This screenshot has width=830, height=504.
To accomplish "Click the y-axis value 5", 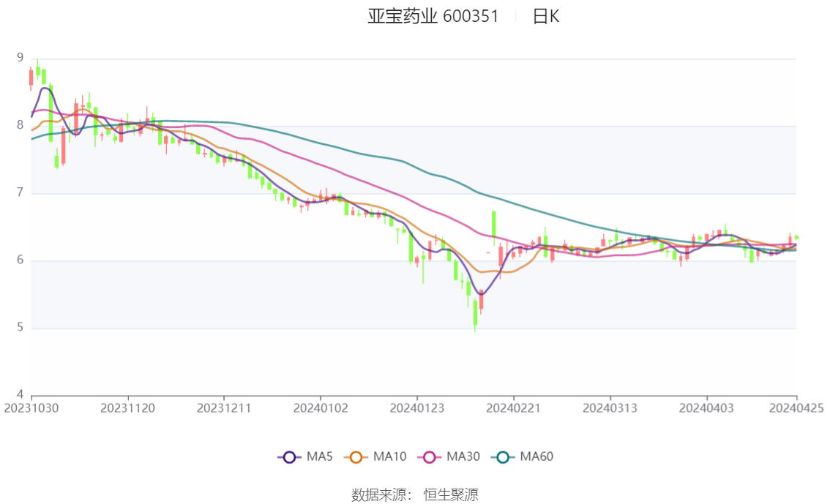I will (20, 328).
